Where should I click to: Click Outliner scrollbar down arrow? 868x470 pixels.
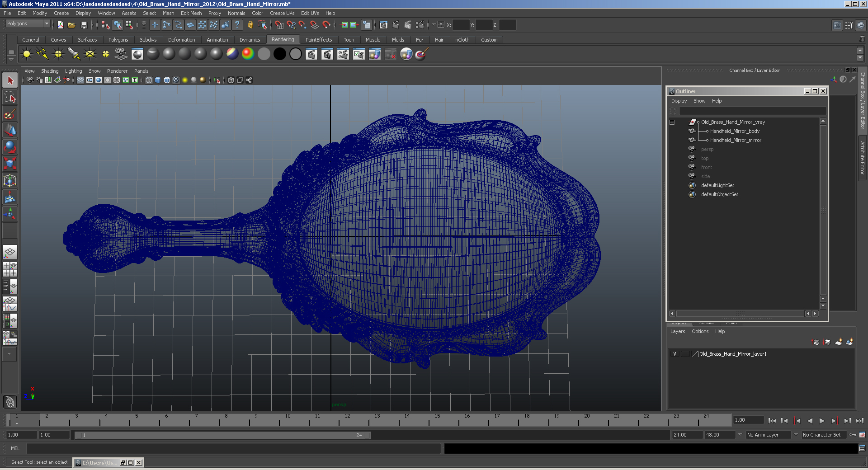[823, 306]
